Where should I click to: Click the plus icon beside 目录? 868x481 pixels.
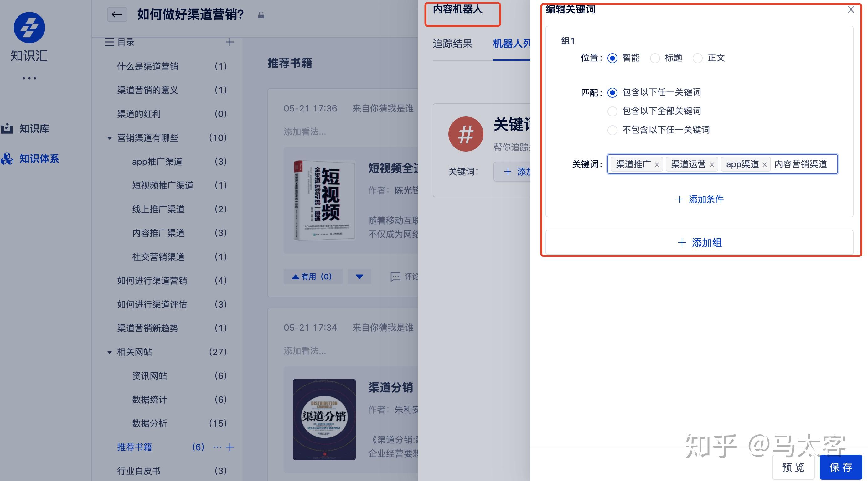[230, 42]
